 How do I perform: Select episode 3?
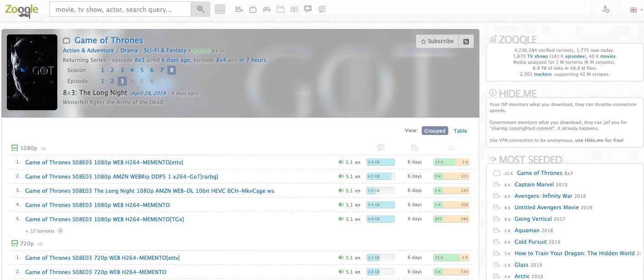(122, 81)
